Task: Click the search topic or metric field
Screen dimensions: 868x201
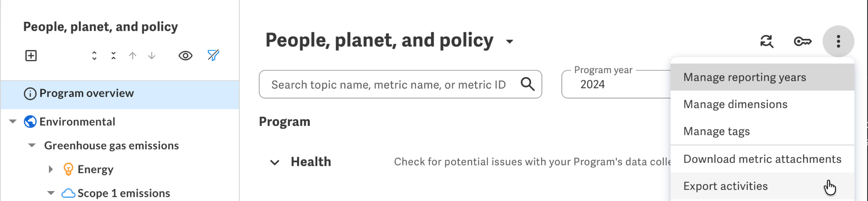Action: coord(400,84)
